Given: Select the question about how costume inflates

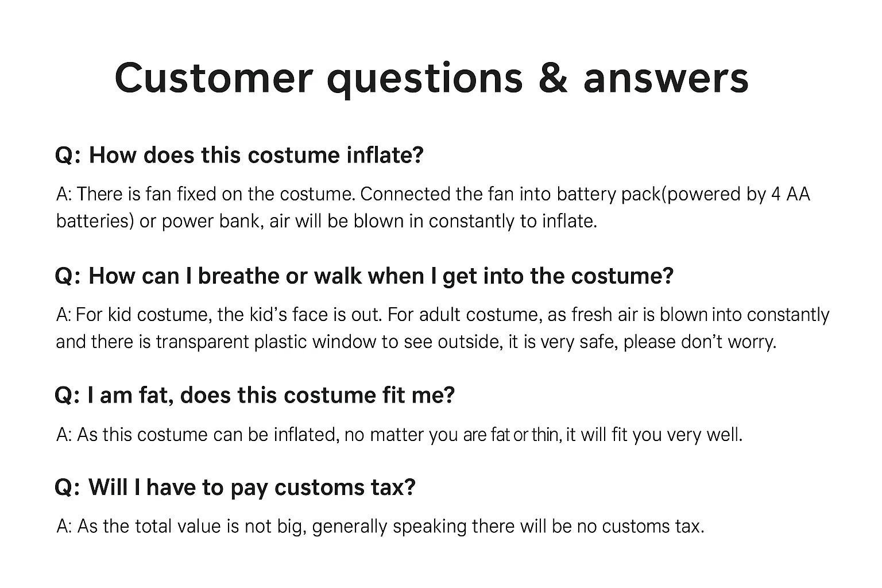Looking at the screenshot, I should (x=239, y=156).
